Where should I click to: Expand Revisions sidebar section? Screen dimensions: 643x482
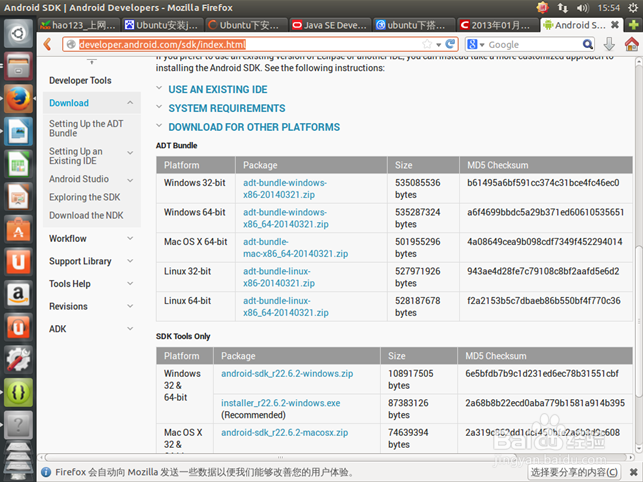coord(130,306)
